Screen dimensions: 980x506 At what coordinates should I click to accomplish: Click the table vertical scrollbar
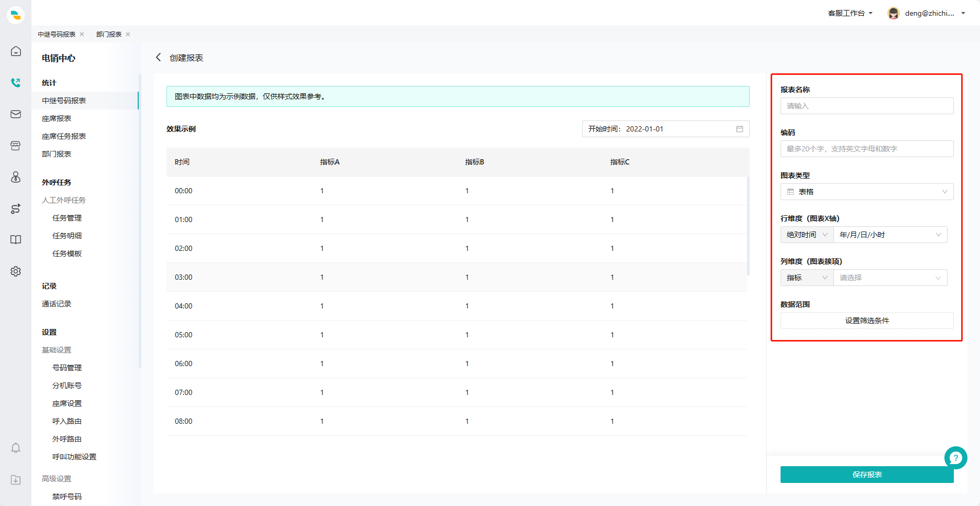[748, 226]
